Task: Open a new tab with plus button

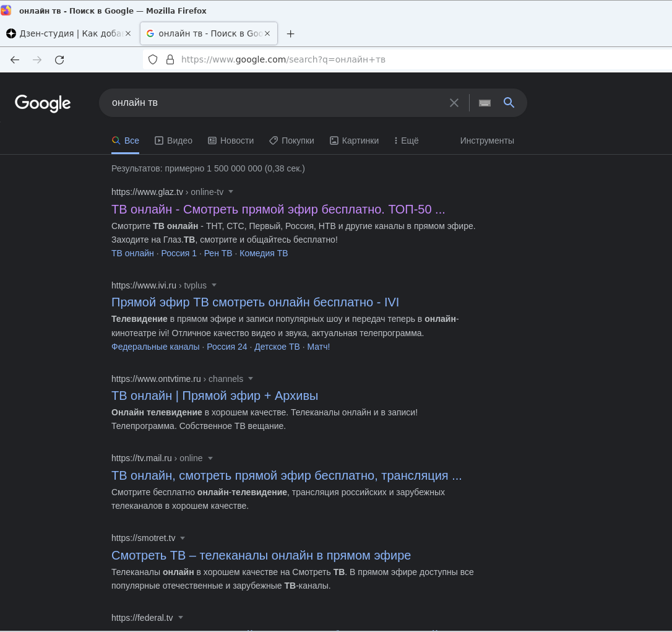Action: coord(291,34)
